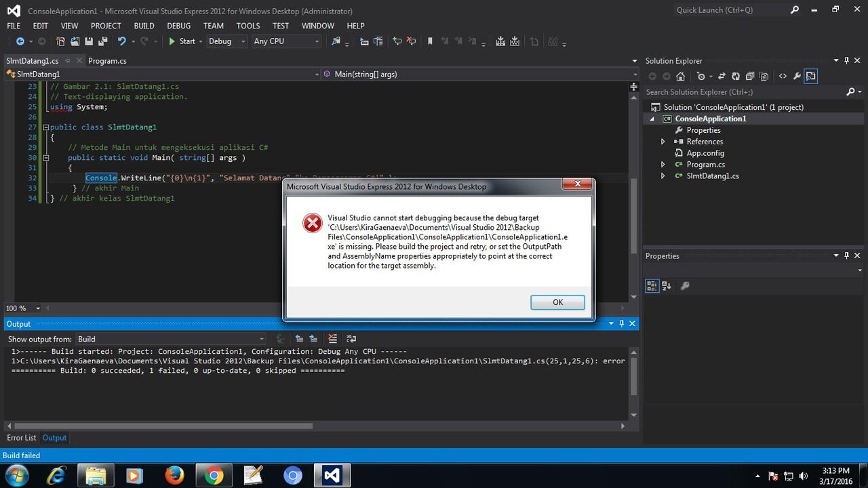This screenshot has height=488, width=868.
Task: Open the Show output from Build dropdown
Action: click(170, 339)
